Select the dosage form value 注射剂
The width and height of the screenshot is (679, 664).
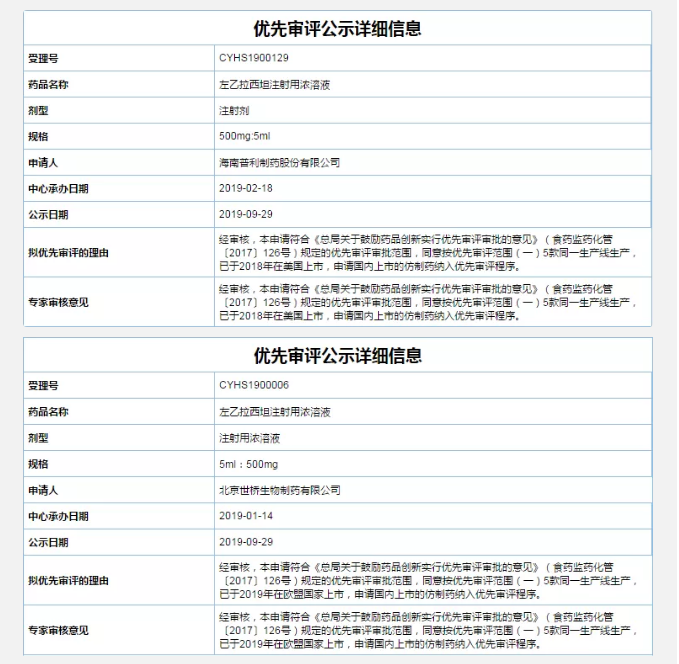[233, 110]
